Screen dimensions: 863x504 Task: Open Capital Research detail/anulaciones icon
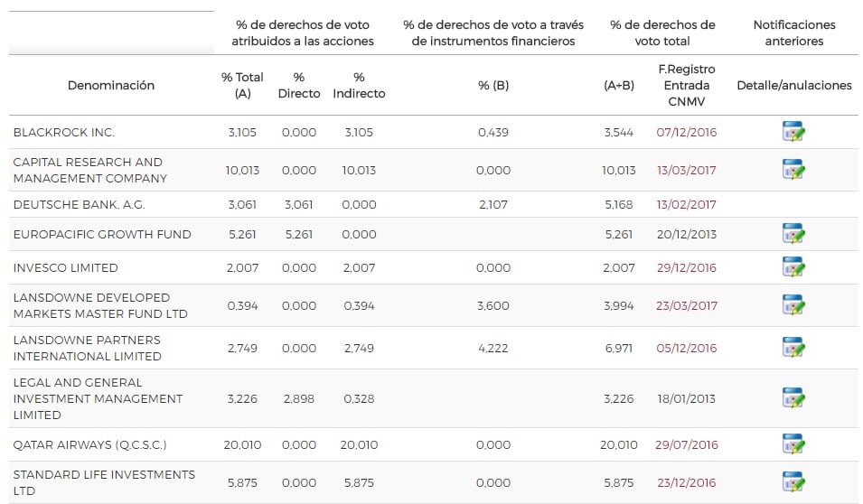click(x=793, y=170)
